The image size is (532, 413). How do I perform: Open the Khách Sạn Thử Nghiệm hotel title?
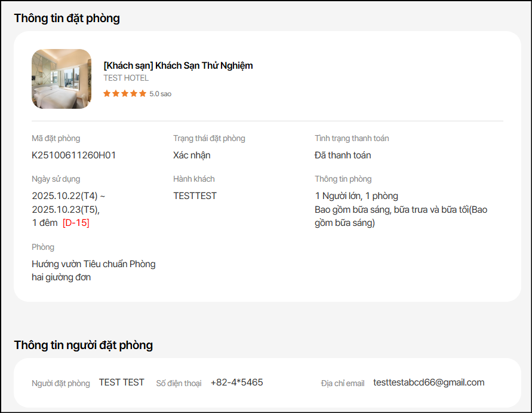pos(178,66)
